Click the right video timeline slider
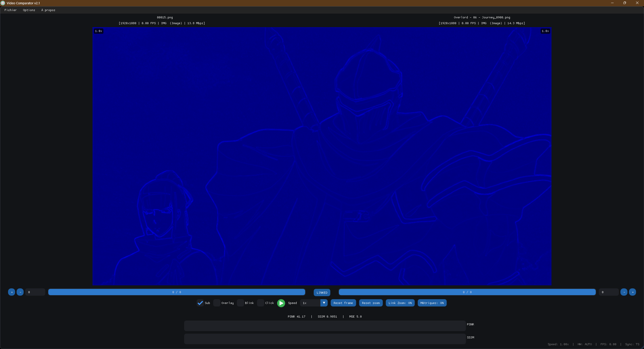 pos(467,292)
